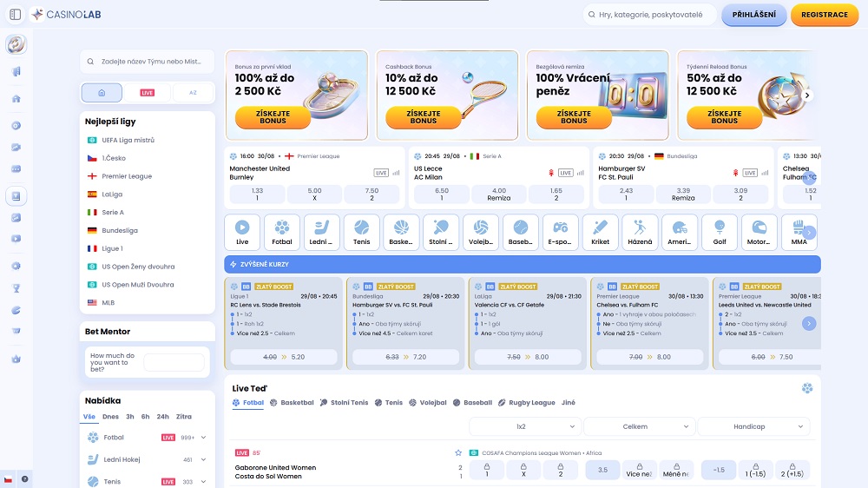
Task: Select the Volejbal live tab
Action: click(428, 403)
